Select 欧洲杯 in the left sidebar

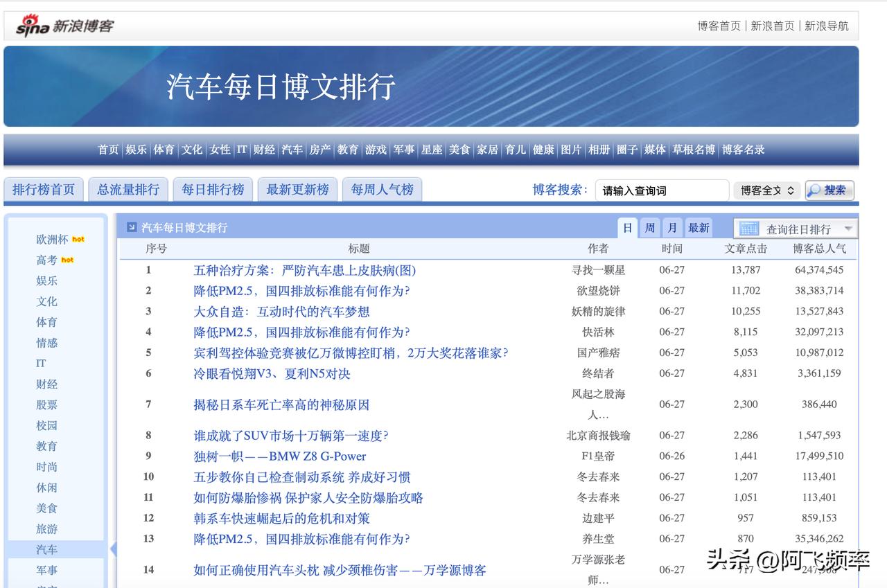52,240
